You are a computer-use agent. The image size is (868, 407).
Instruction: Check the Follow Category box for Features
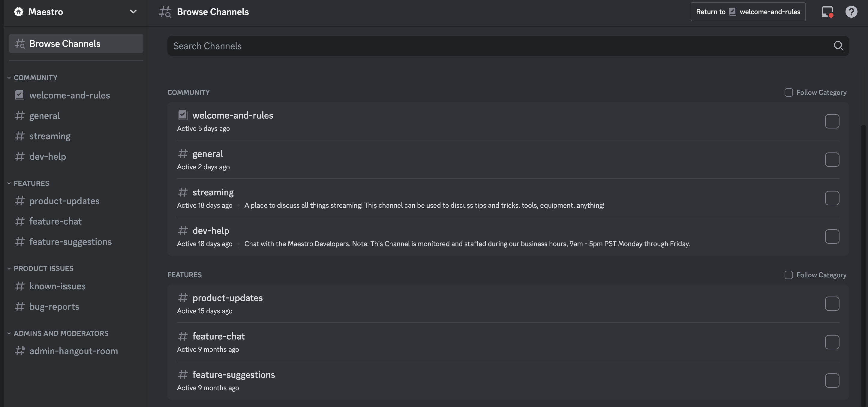tap(788, 275)
